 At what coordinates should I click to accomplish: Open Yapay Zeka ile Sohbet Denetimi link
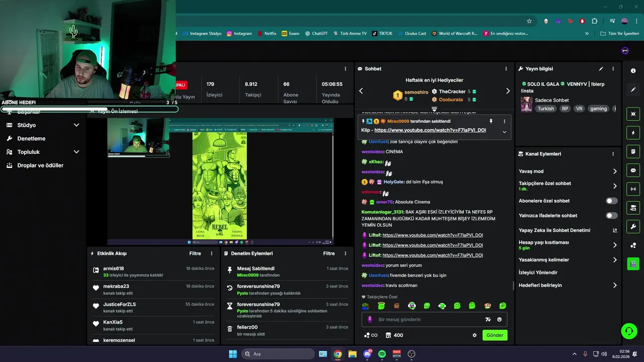[568, 230]
